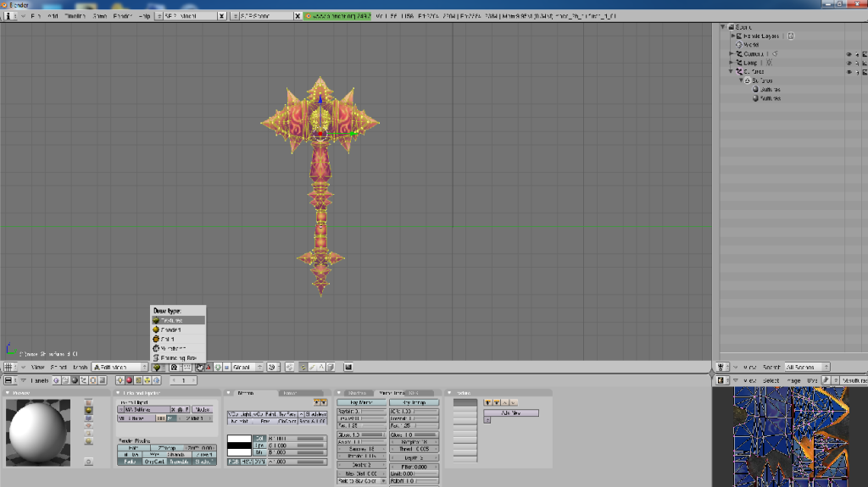This screenshot has height=487, width=868.
Task: Open the screen layout SR:2-Model dropdown
Action: click(x=159, y=16)
